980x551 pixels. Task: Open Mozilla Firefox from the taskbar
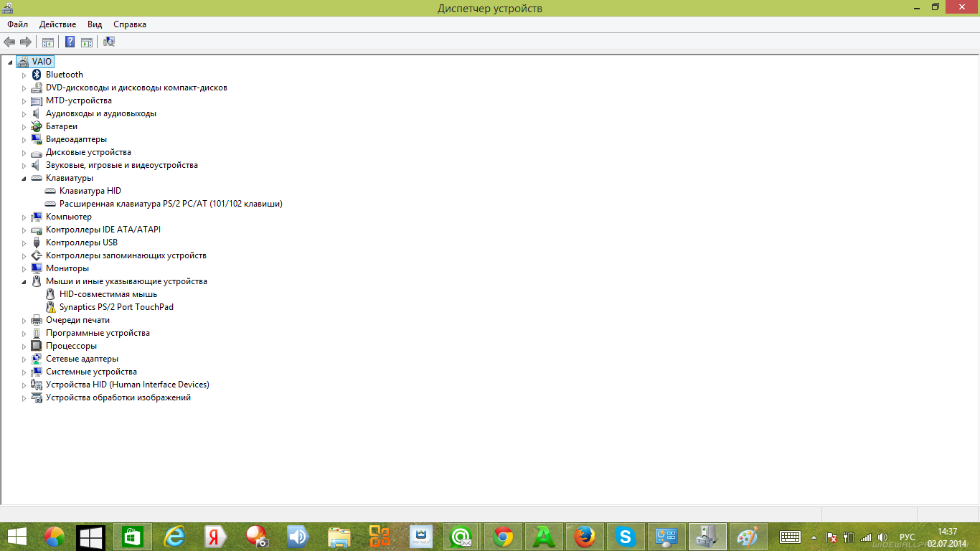(585, 537)
